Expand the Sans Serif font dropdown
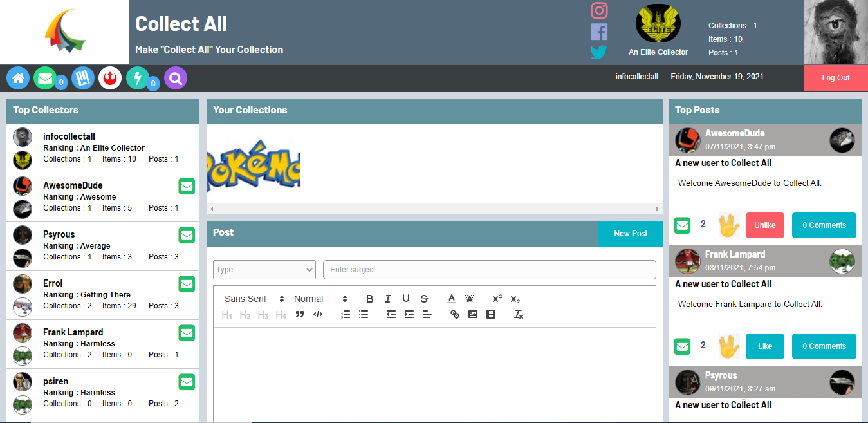Image resolution: width=868 pixels, height=423 pixels. pyautogui.click(x=254, y=299)
